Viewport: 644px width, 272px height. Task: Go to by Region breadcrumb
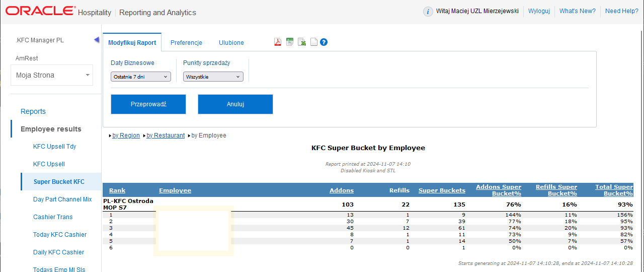(126, 135)
